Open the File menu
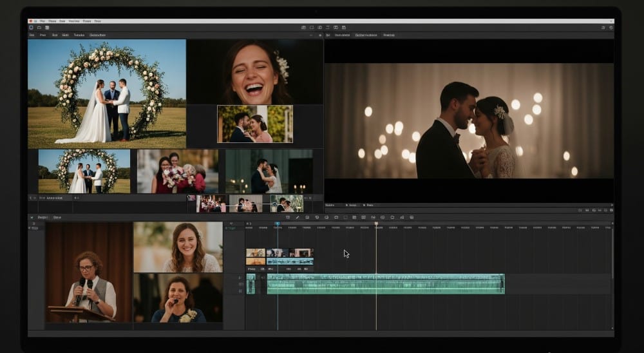This screenshot has height=353, width=644. (42, 21)
